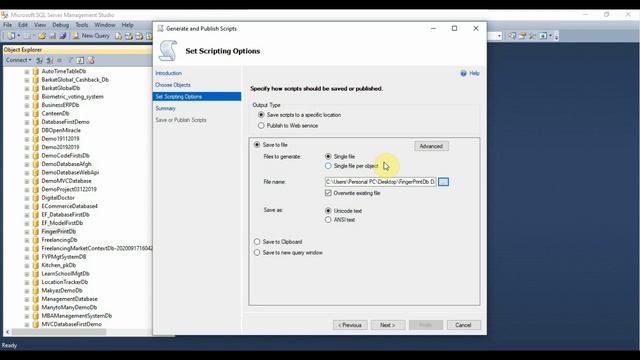The image size is (640, 360).
Task: Click the MakyazDemoDb database folder icon
Action: pyautogui.click(x=36, y=291)
